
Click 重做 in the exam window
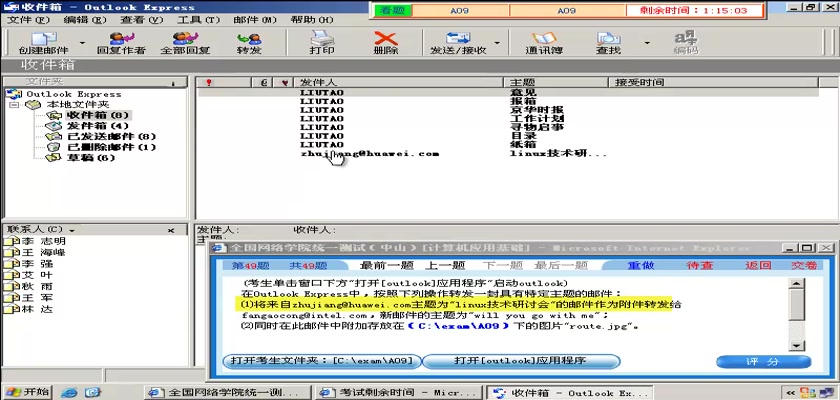pos(641,266)
